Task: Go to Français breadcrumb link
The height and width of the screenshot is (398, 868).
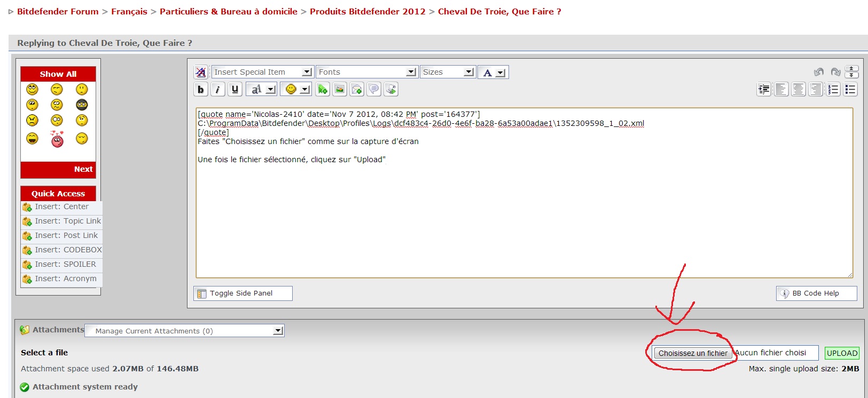Action: point(129,11)
